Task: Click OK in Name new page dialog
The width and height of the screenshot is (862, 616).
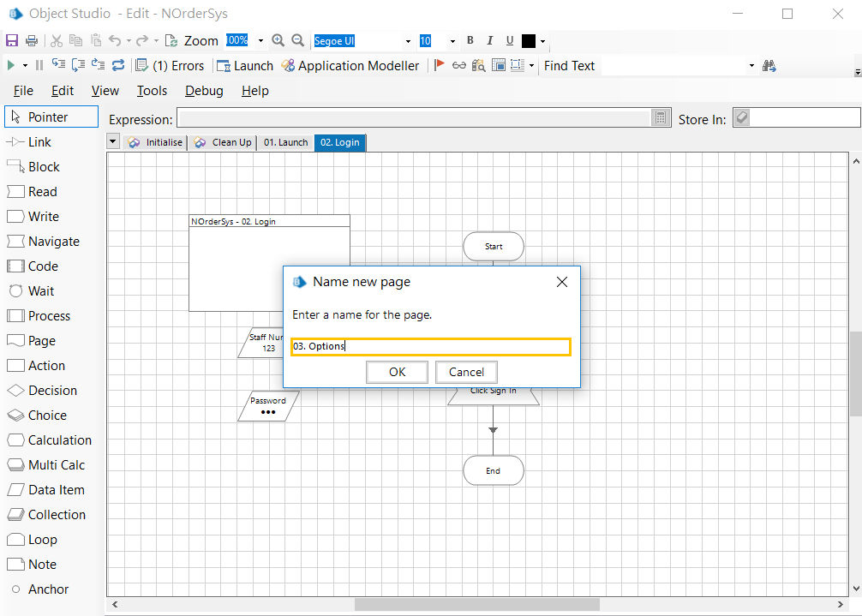Action: [397, 372]
